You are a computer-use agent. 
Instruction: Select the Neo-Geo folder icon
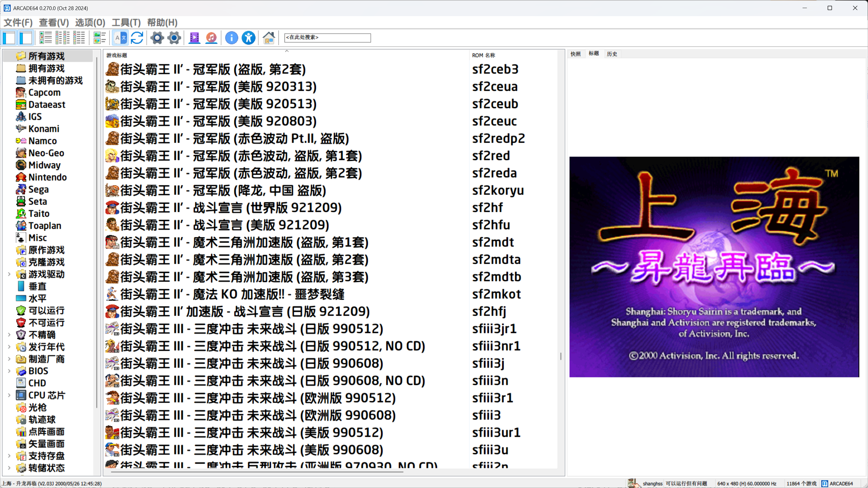pos(21,153)
